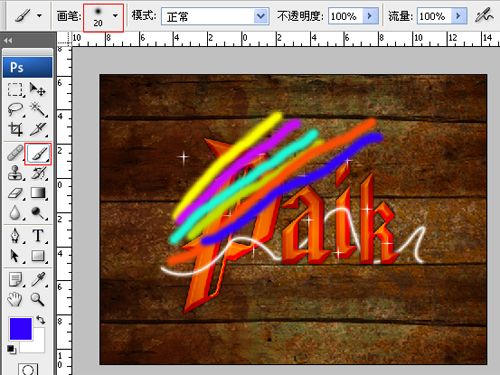Enable the airbrush option
The width and height of the screenshot is (500, 375).
coord(484,15)
